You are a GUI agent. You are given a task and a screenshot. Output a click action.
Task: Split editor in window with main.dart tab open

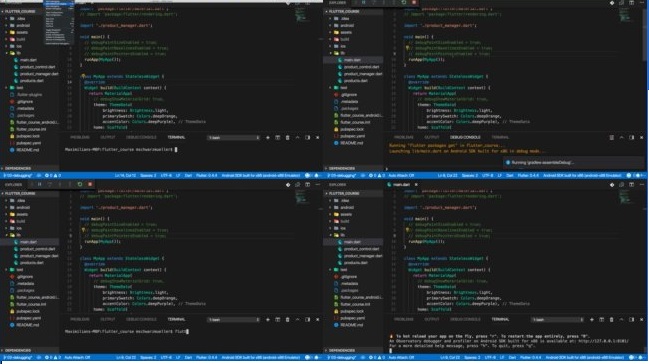(631, 185)
